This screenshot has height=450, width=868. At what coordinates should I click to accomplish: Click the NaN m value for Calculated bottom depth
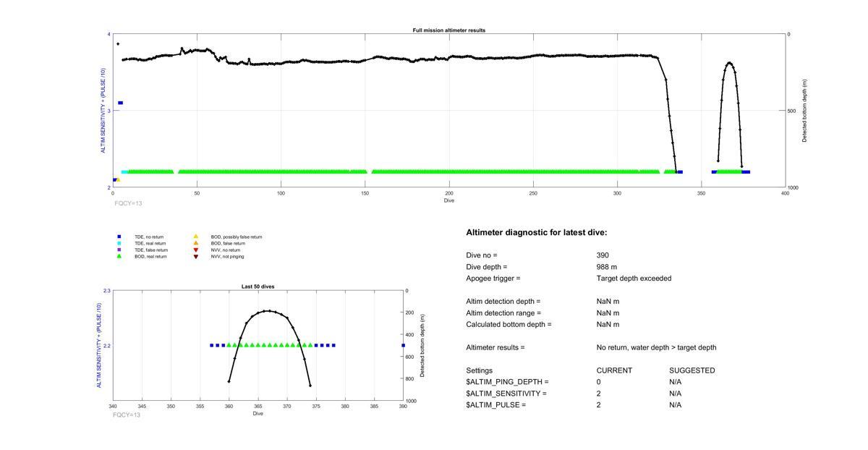(608, 325)
